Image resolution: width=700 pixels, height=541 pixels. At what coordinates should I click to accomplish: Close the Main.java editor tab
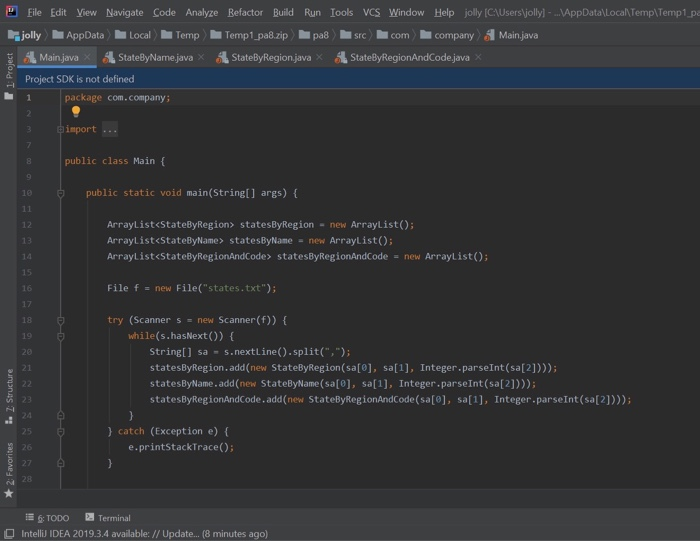[x=87, y=57]
